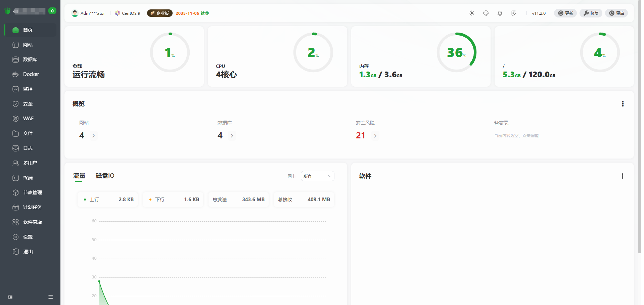Open the 计划任务 scheduled tasks icon
This screenshot has width=644, height=305.
click(x=16, y=207)
